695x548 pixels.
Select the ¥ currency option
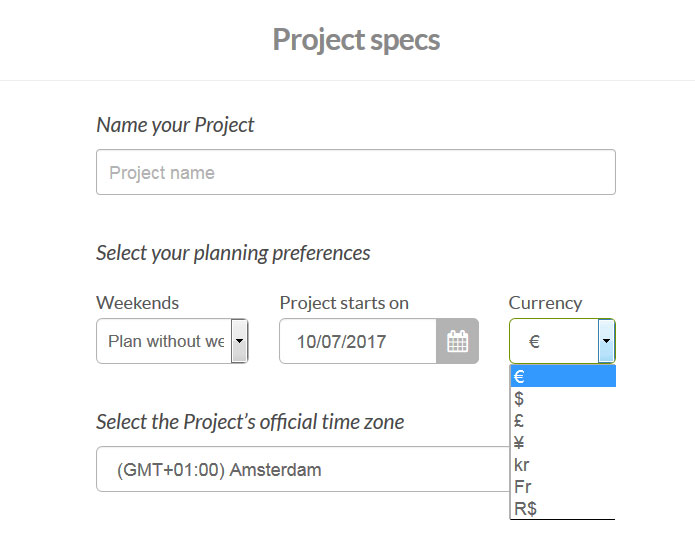pos(562,443)
